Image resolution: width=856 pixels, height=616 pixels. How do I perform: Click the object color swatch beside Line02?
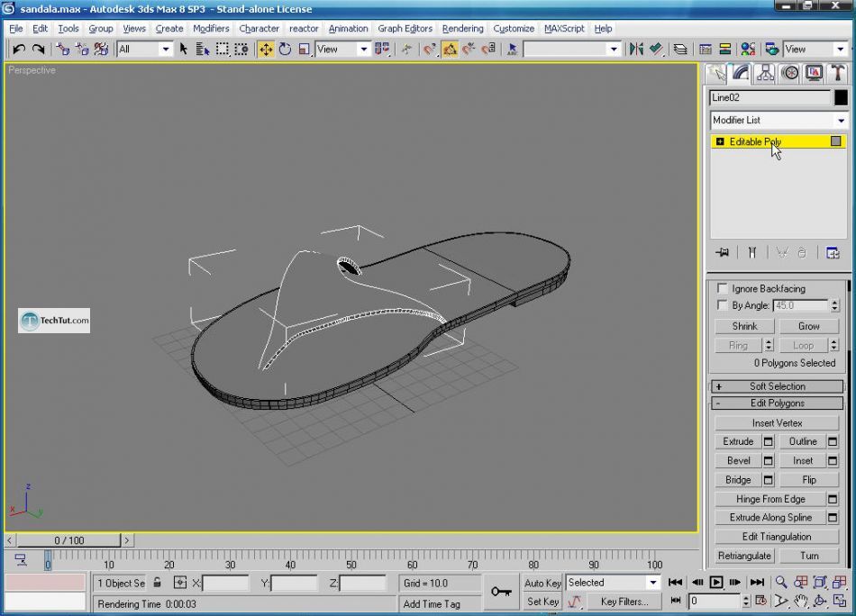[841, 97]
